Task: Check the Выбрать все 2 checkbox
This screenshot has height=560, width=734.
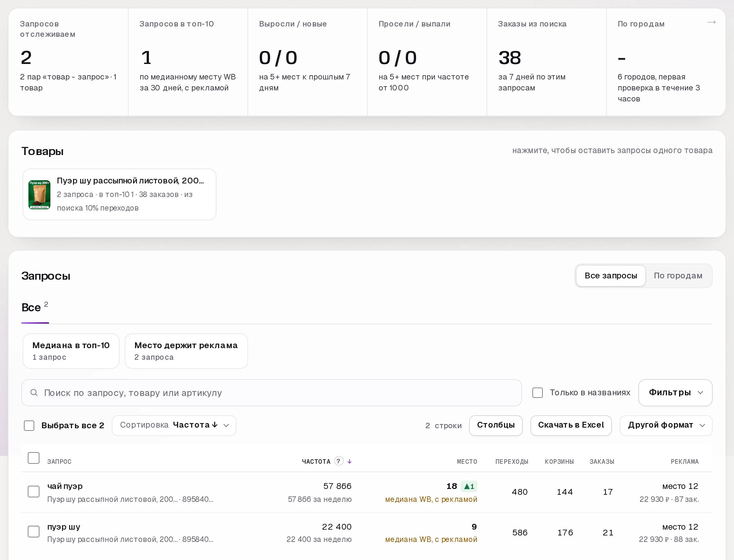Action: (x=29, y=425)
